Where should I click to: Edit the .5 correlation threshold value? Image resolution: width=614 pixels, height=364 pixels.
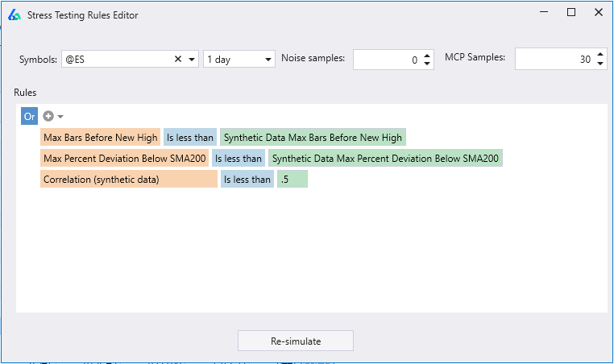292,180
